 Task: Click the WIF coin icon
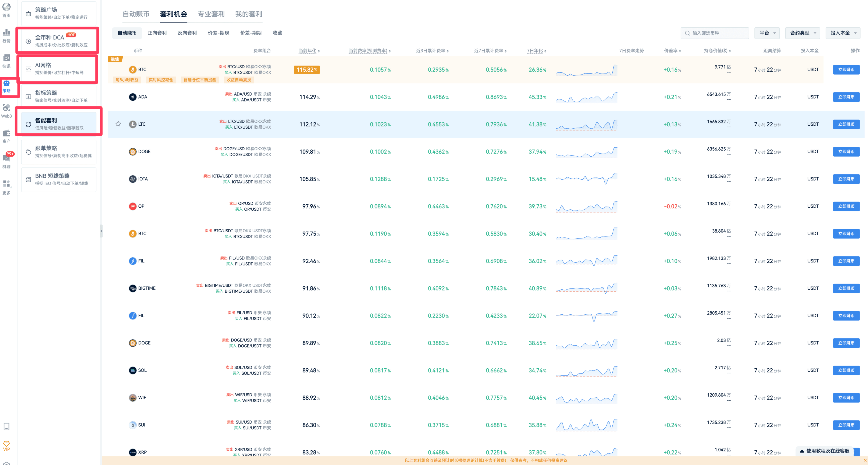coord(133,398)
